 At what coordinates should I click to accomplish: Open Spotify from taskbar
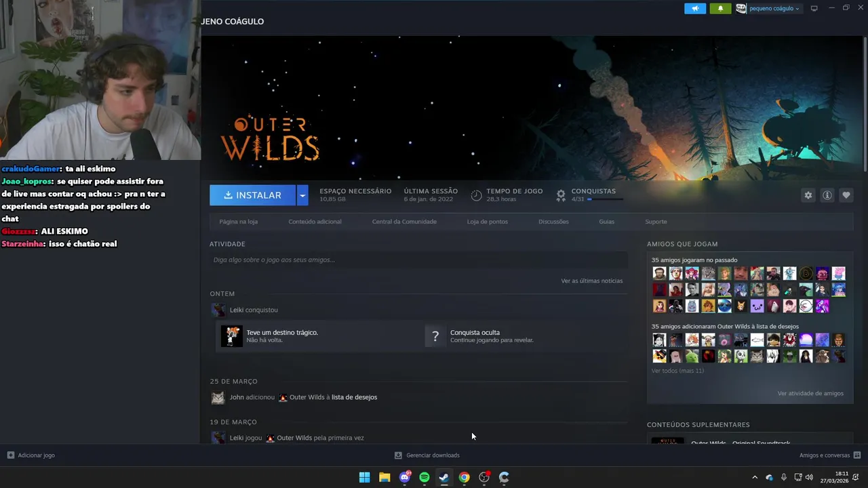425,477
